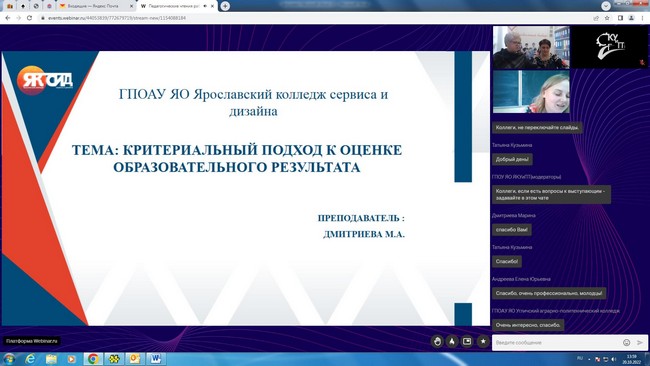This screenshot has width=650, height=366.
Task: Click volume icon in system tray
Action: click(x=614, y=359)
